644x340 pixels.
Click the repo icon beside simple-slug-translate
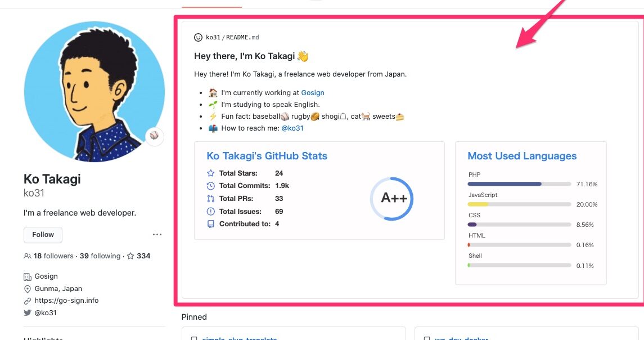point(193,338)
